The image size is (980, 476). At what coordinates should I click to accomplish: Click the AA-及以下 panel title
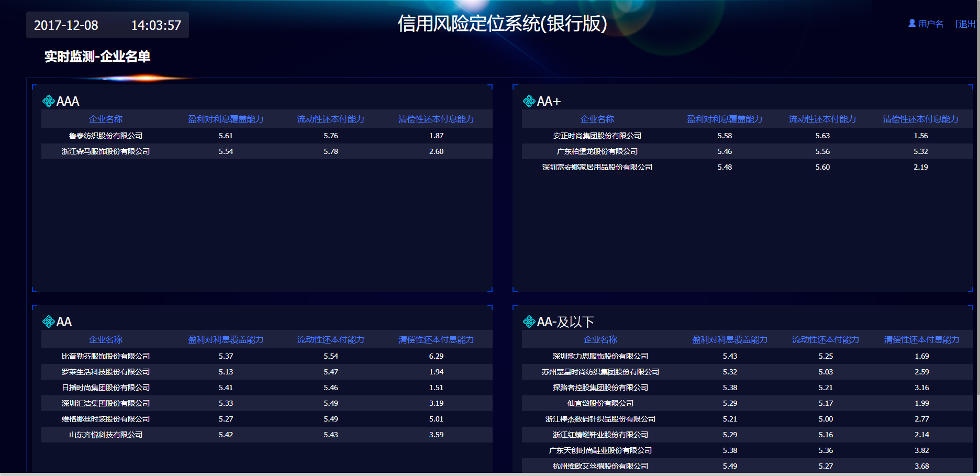tap(566, 322)
